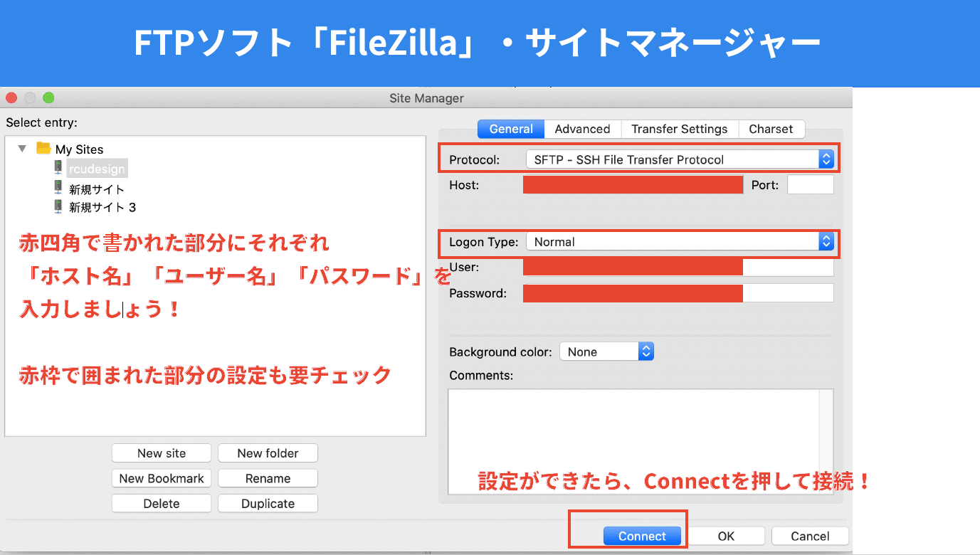Open the Transfer Settings tab

(x=680, y=129)
